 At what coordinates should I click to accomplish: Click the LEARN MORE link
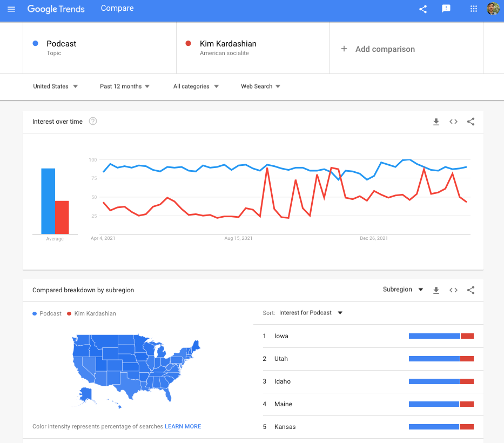point(183,426)
